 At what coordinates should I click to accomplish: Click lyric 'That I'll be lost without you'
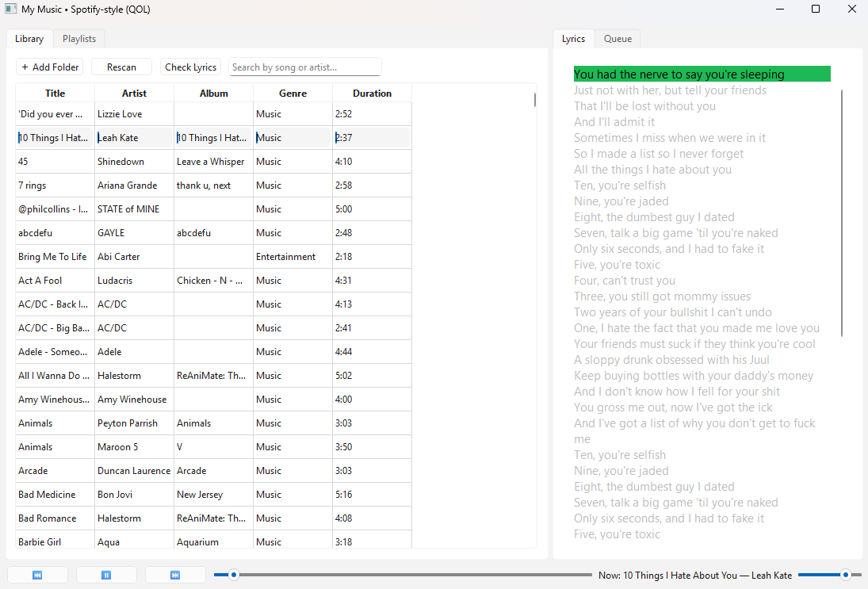[x=644, y=106]
